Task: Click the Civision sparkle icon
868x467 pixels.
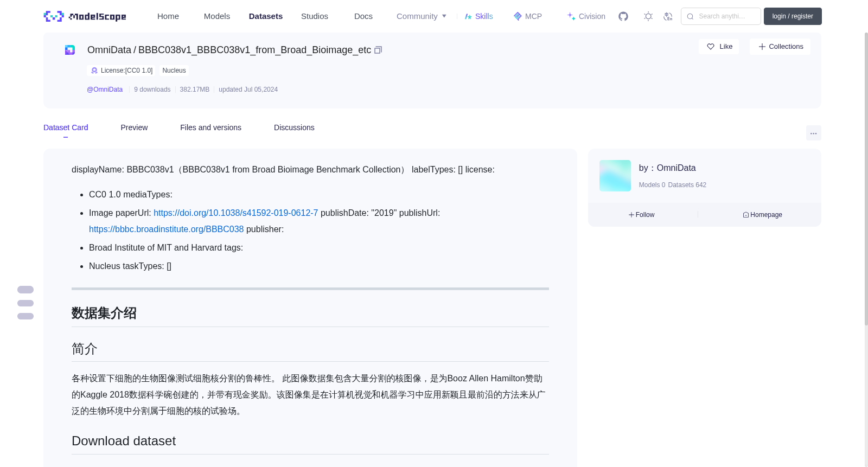Action: 571,16
